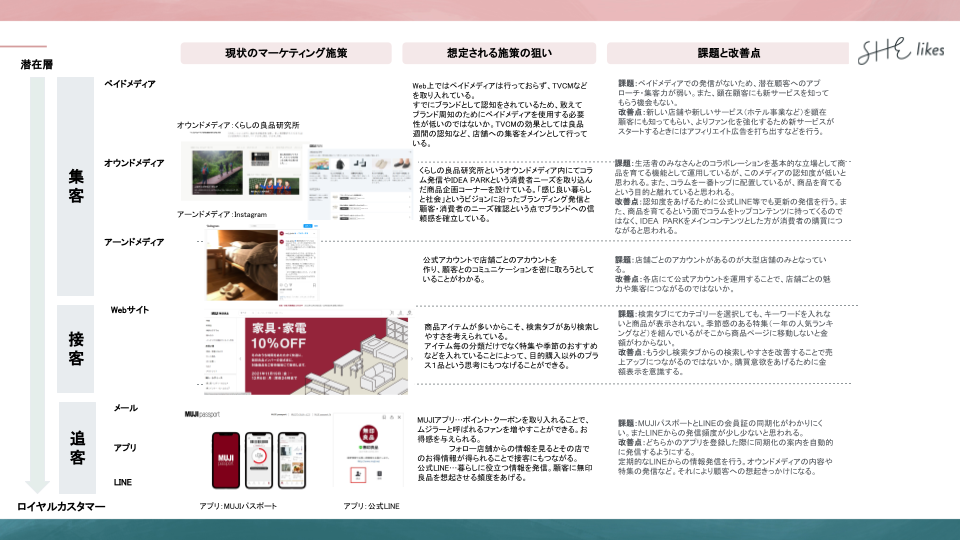Select the red MUJI passport phone mockup

coord(226,460)
